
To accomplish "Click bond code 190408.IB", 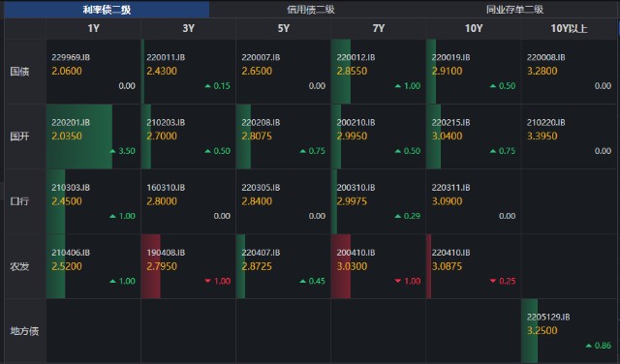I will (166, 253).
